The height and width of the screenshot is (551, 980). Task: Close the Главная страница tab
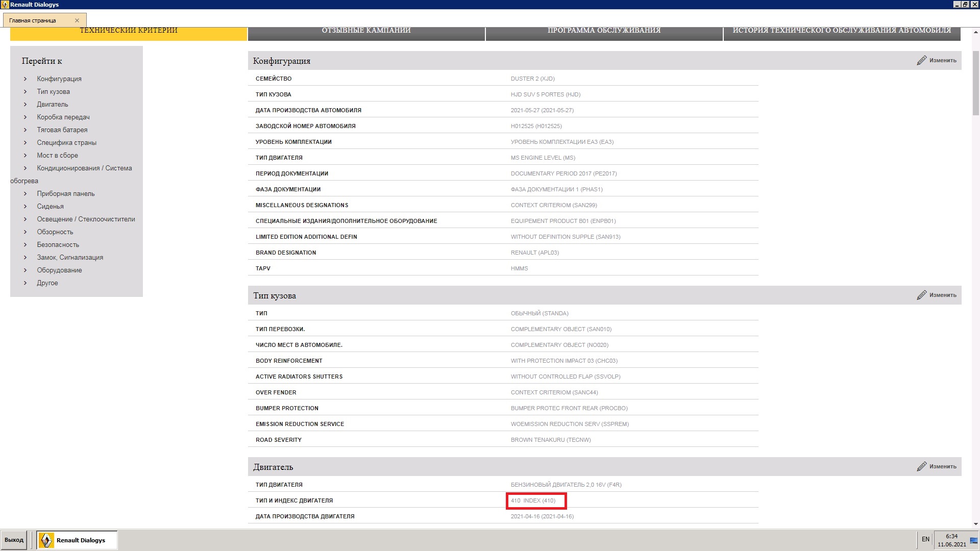[77, 20]
